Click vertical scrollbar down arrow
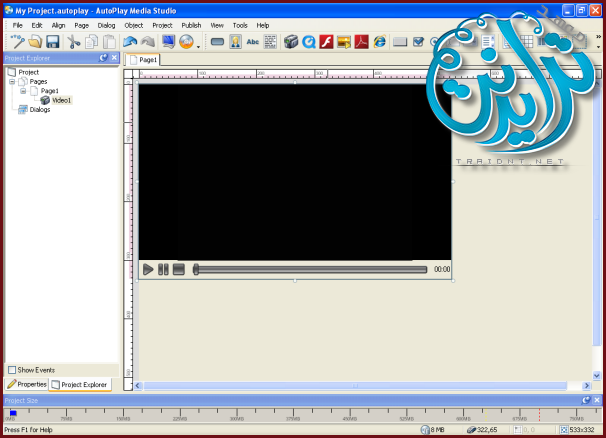The height and width of the screenshot is (438, 606). 597,375
